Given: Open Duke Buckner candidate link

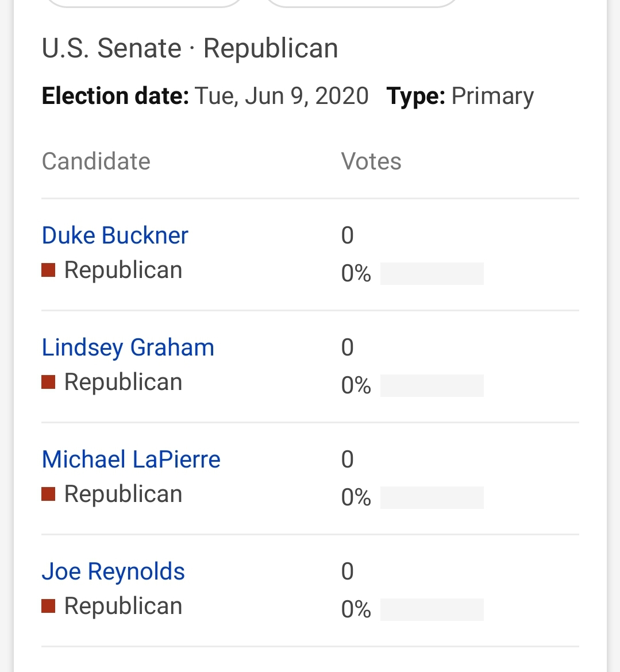Looking at the screenshot, I should tap(115, 235).
